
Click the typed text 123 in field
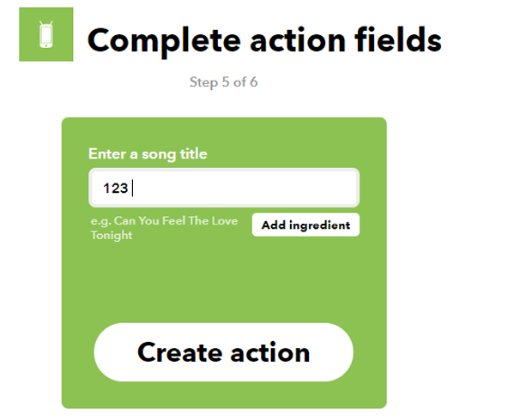(115, 189)
